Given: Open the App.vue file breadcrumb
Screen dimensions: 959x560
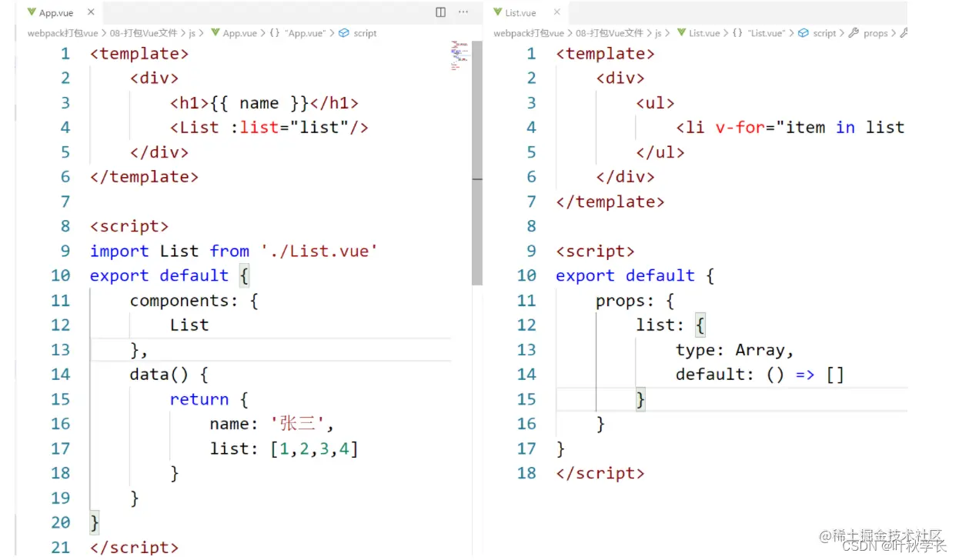Looking at the screenshot, I should [233, 33].
